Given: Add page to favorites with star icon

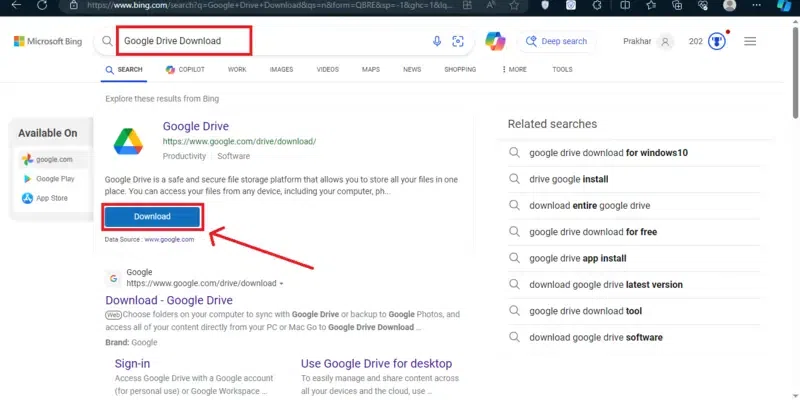Looking at the screenshot, I should (x=514, y=5).
